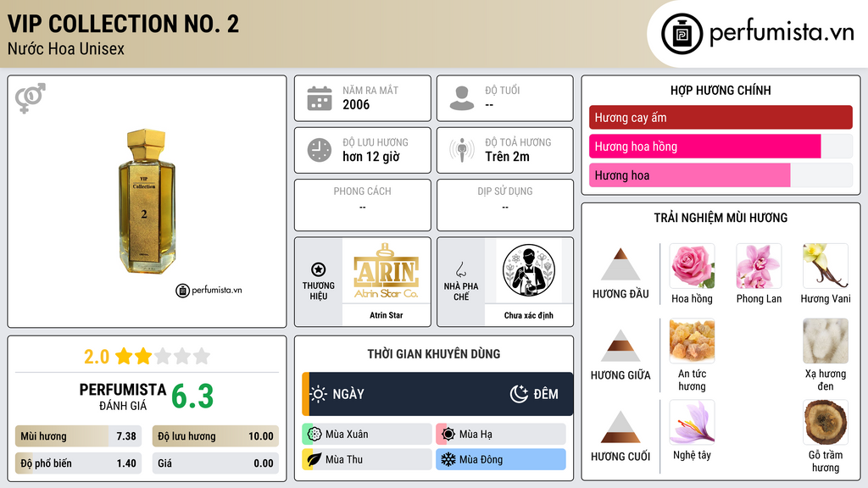
Task: Click the perfumista.vn site name in header
Action: tap(782, 32)
